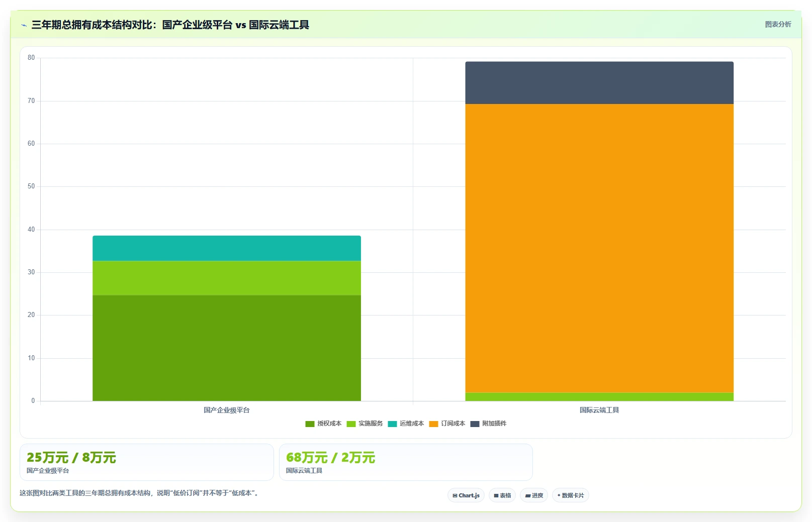Click the 国产企业级平台 caption in data card

click(x=48, y=471)
